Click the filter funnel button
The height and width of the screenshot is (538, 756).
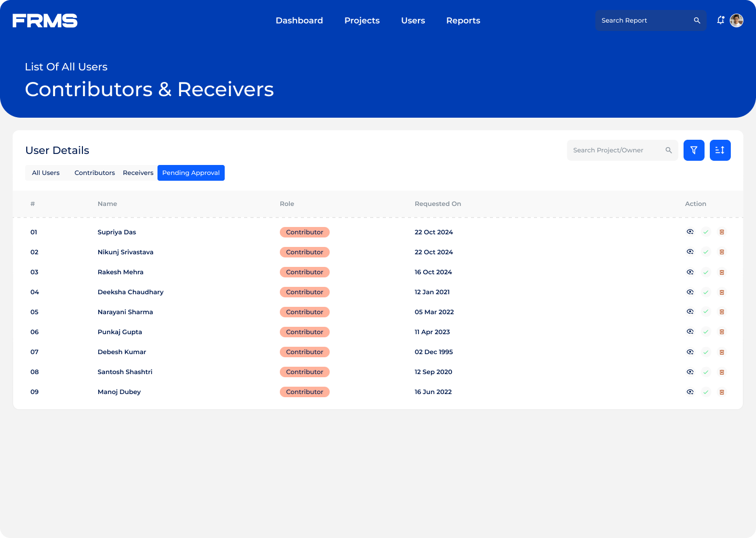694,150
